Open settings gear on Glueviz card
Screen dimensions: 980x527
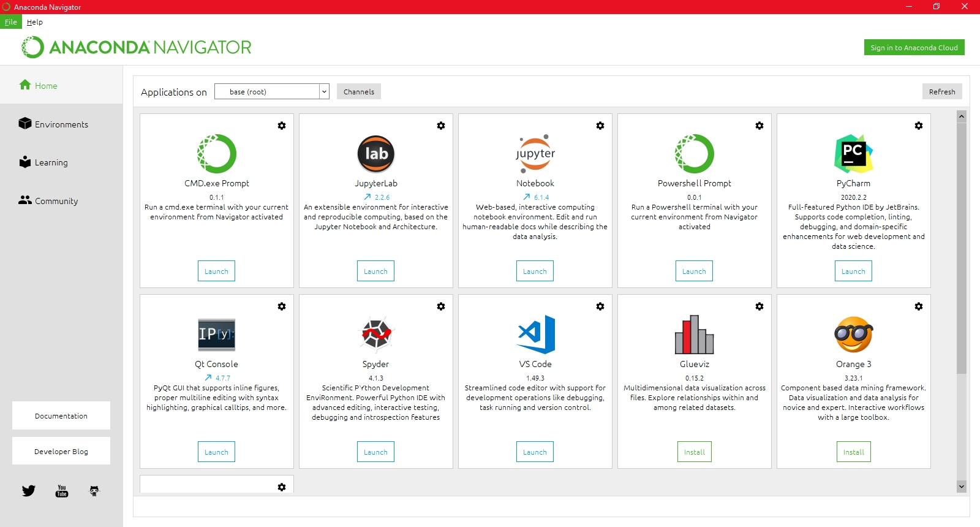tap(759, 306)
